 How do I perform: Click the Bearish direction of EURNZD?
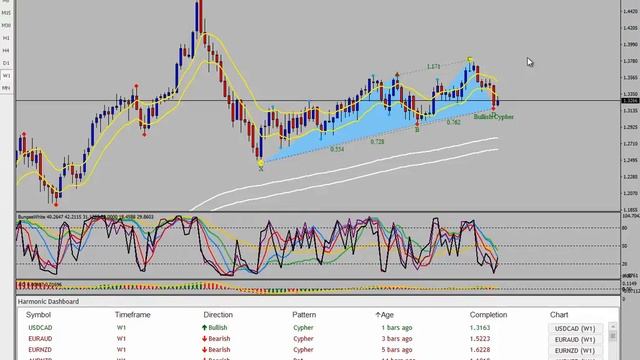tap(219, 350)
